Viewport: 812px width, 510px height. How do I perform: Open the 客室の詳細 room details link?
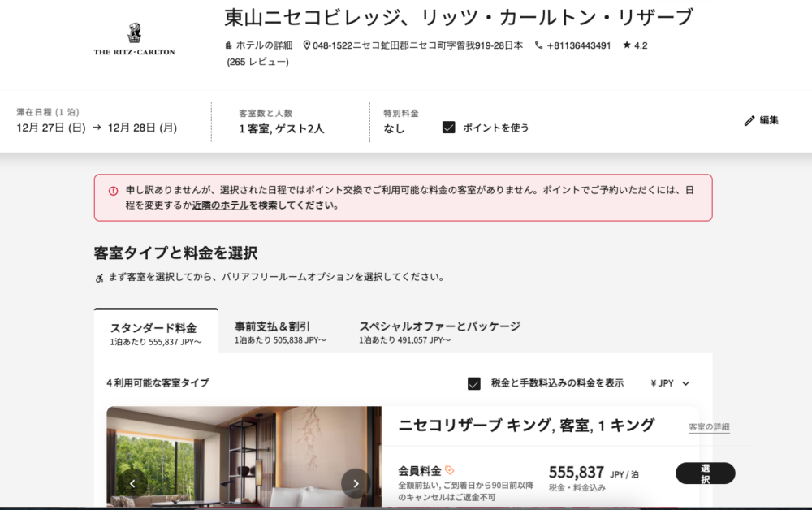click(x=709, y=427)
